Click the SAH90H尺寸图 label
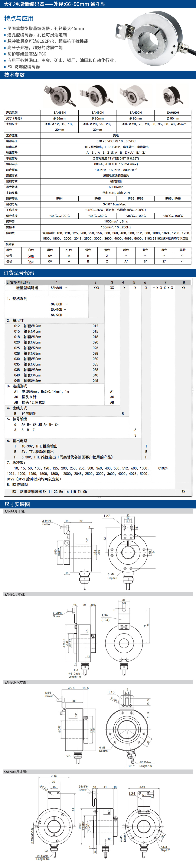Screen dimensions: 196x868 pyautogui.click(x=16, y=772)
